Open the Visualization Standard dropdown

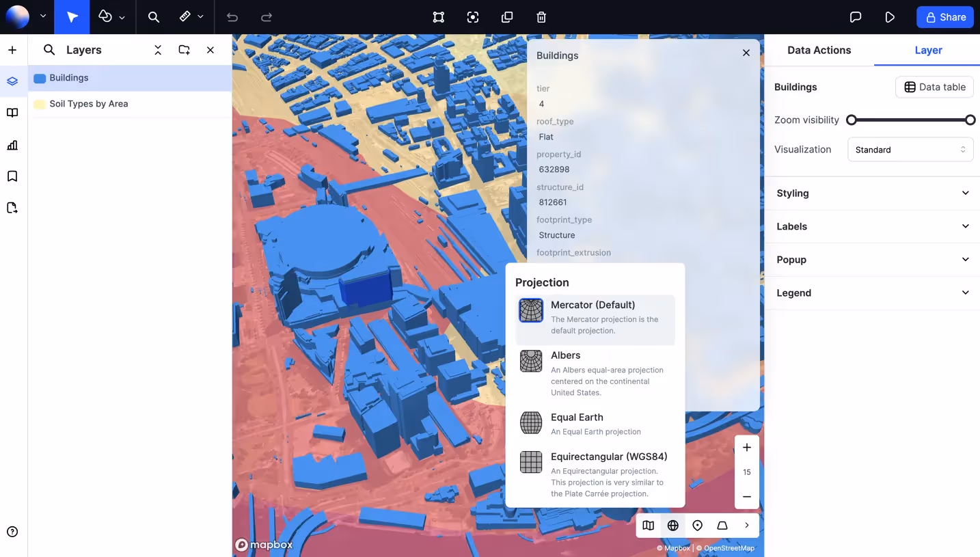(910, 149)
